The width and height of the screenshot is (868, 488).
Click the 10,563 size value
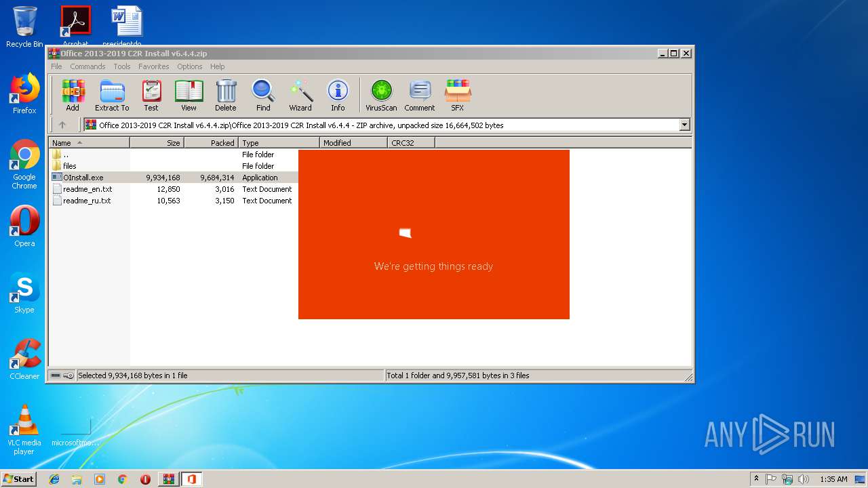(x=168, y=201)
